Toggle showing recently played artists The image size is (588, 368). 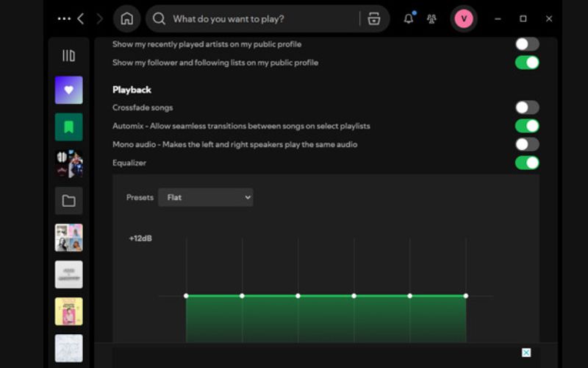click(x=527, y=44)
